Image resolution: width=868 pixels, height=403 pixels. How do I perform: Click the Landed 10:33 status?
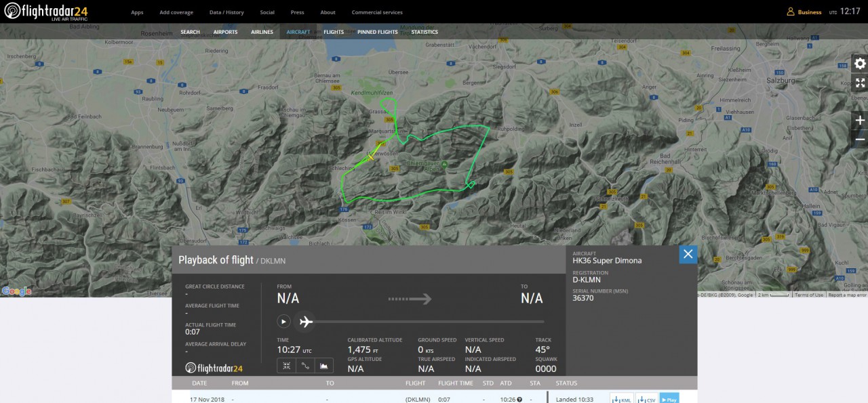(x=574, y=400)
